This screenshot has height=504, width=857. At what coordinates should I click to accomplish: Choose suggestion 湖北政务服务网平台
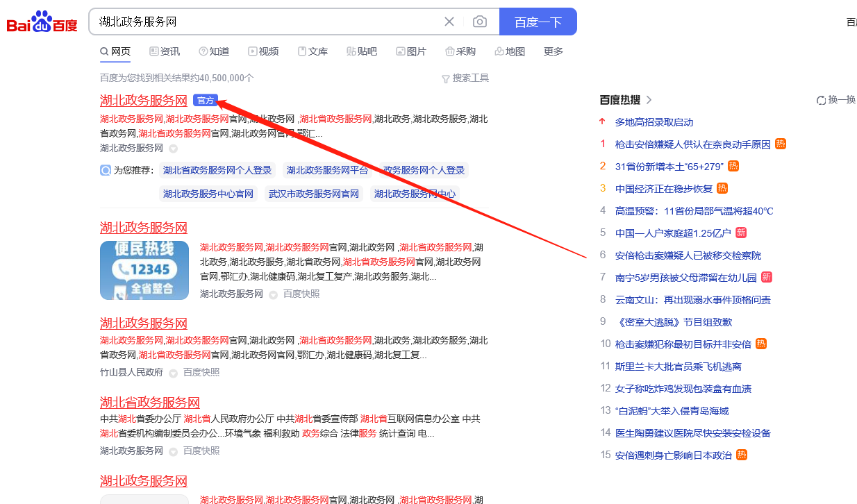(327, 170)
